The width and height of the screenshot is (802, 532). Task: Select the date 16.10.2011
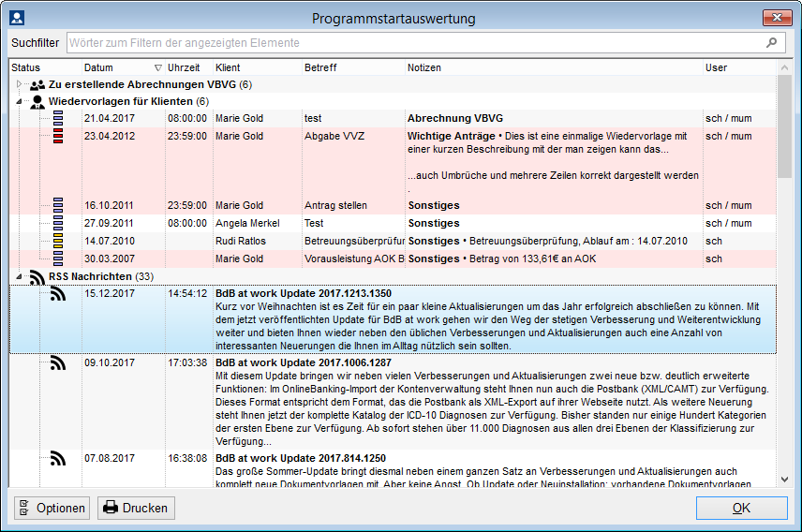tap(110, 205)
